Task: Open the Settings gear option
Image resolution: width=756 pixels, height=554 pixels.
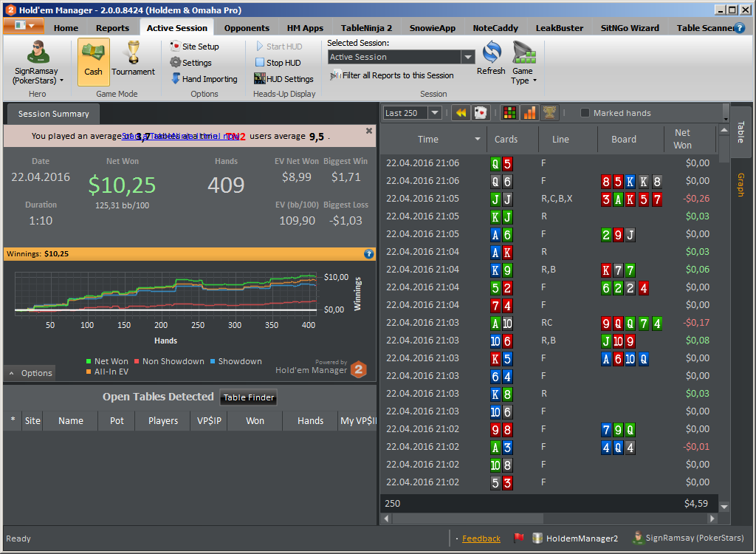Action: (191, 63)
